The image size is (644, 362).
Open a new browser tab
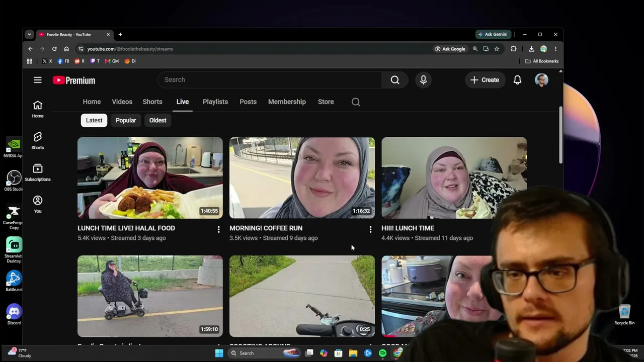120,35
